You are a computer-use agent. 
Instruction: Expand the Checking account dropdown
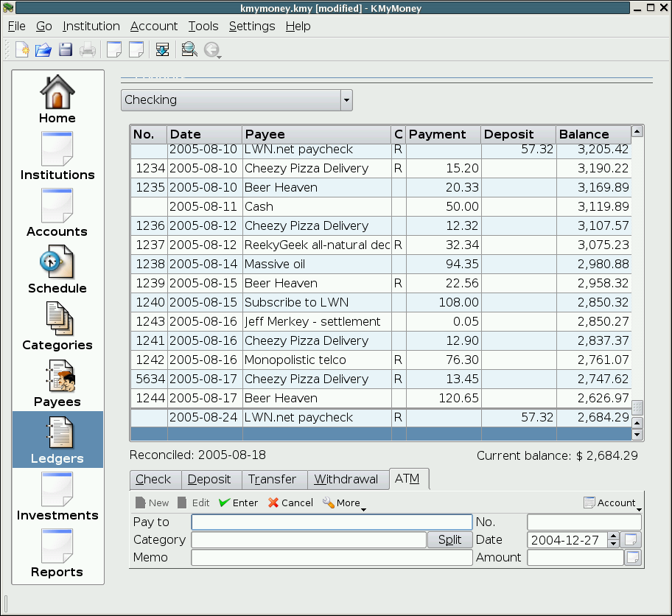tap(346, 100)
